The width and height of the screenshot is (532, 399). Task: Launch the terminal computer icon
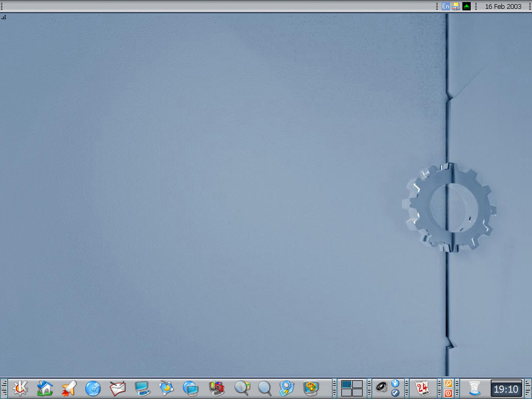pos(142,388)
